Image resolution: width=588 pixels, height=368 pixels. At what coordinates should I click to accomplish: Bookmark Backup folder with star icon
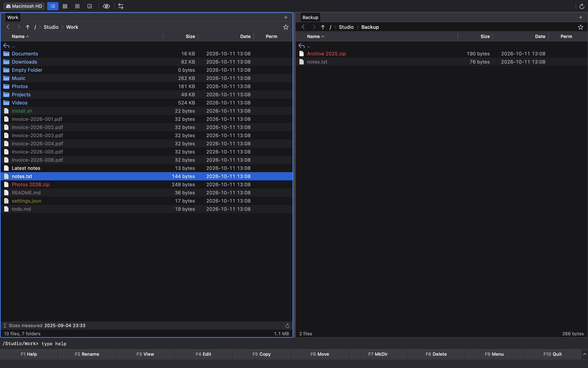(x=580, y=27)
